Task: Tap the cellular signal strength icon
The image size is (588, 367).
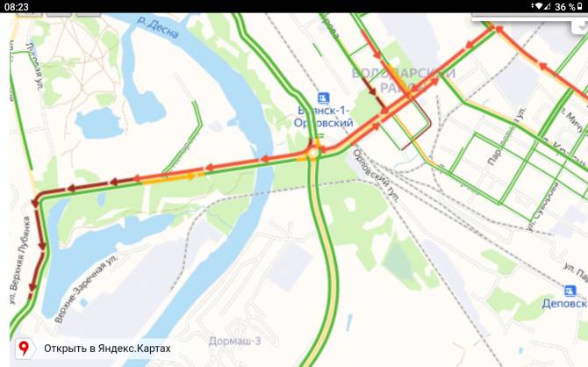Action: click(547, 6)
